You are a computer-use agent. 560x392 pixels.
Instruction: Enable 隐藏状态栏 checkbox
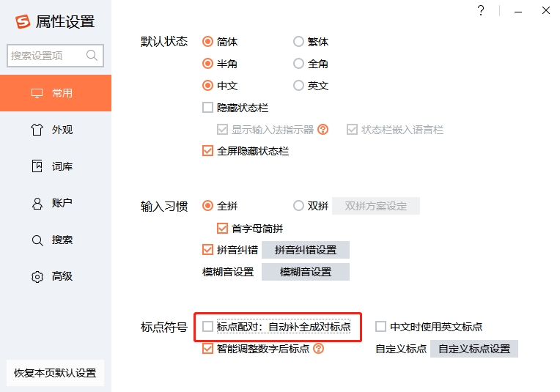[208, 108]
